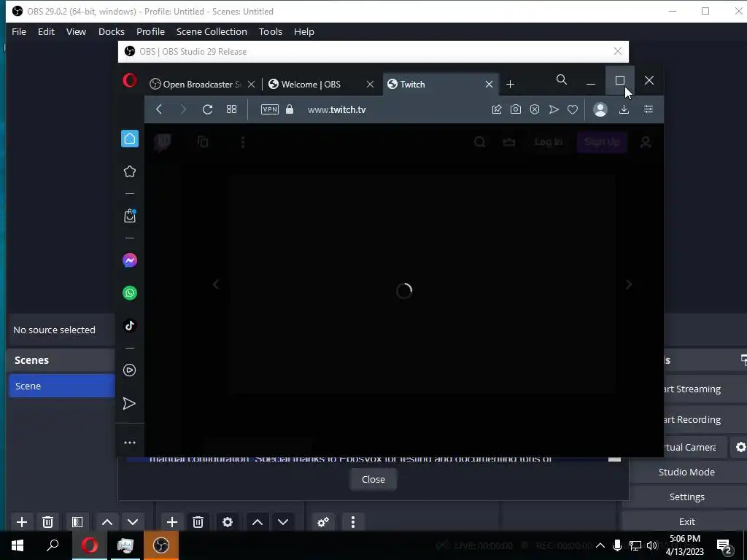
Task: Open Opera speed dial grid icon
Action: coord(231,109)
